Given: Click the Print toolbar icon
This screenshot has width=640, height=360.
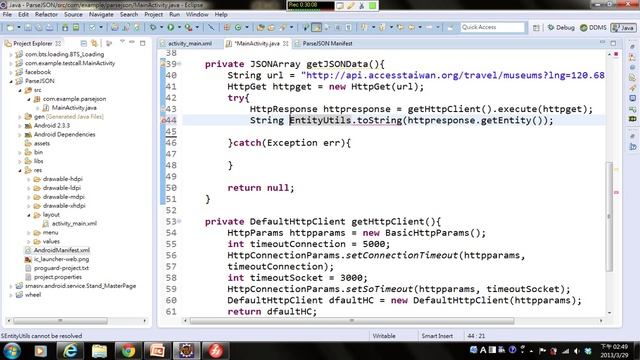Looking at the screenshot, I should pyautogui.click(x=49, y=28).
